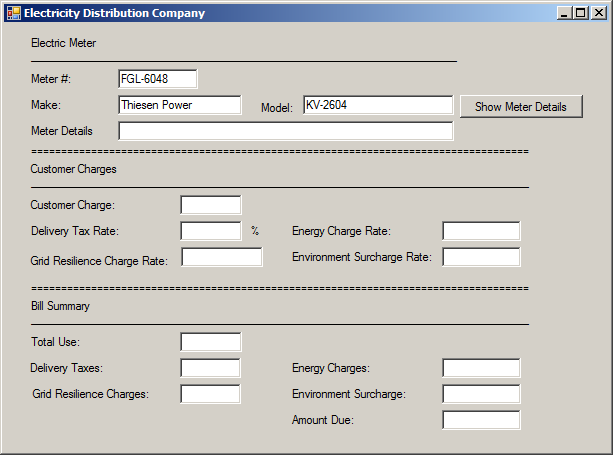Close the Electricity Distribution Company window
The image size is (613, 455).
click(x=599, y=13)
